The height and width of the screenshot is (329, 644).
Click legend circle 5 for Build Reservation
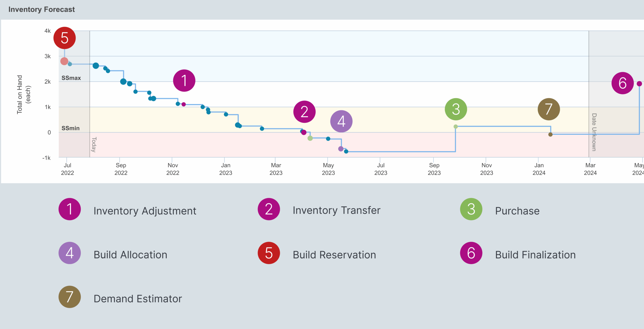(269, 253)
